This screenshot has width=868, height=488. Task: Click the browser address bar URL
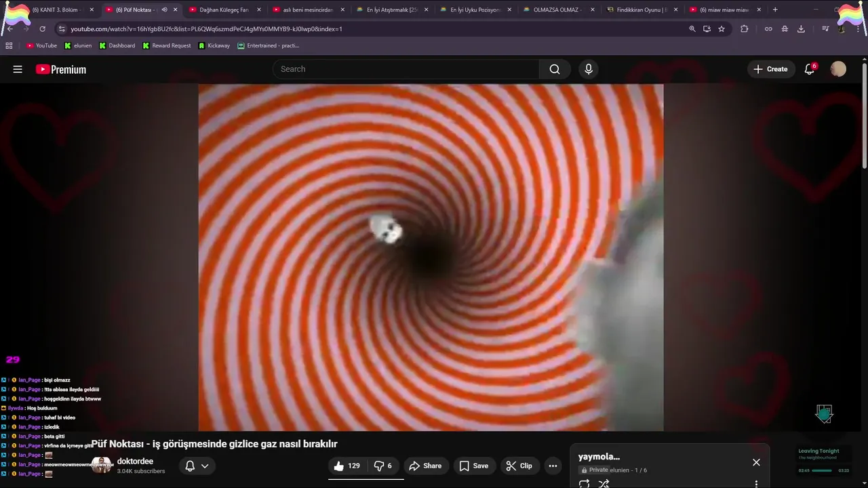[206, 28]
